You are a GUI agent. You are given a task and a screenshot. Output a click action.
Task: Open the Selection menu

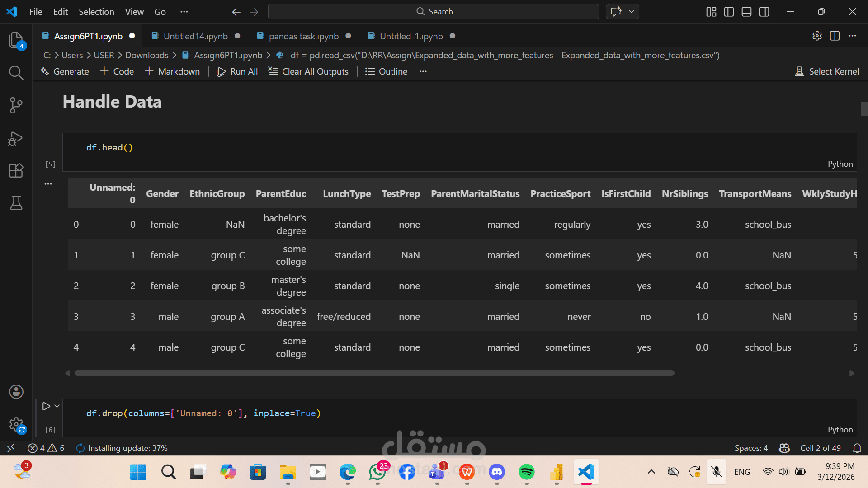(96, 12)
